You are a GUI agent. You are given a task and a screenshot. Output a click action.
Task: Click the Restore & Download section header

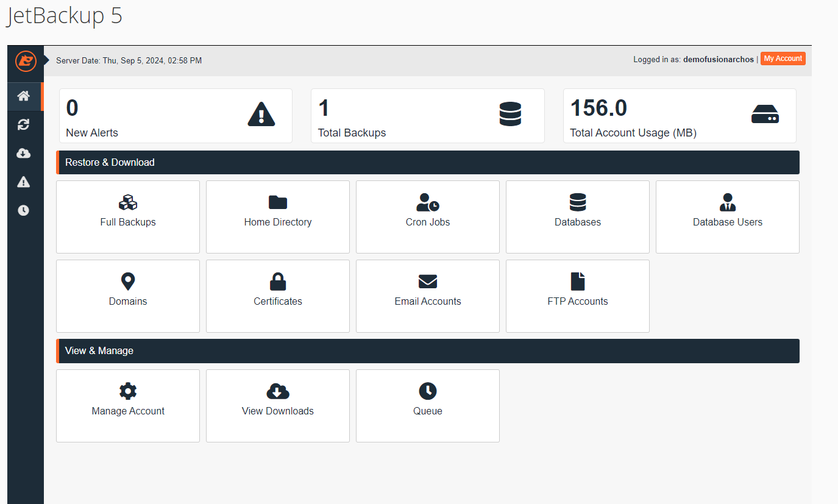click(x=428, y=162)
